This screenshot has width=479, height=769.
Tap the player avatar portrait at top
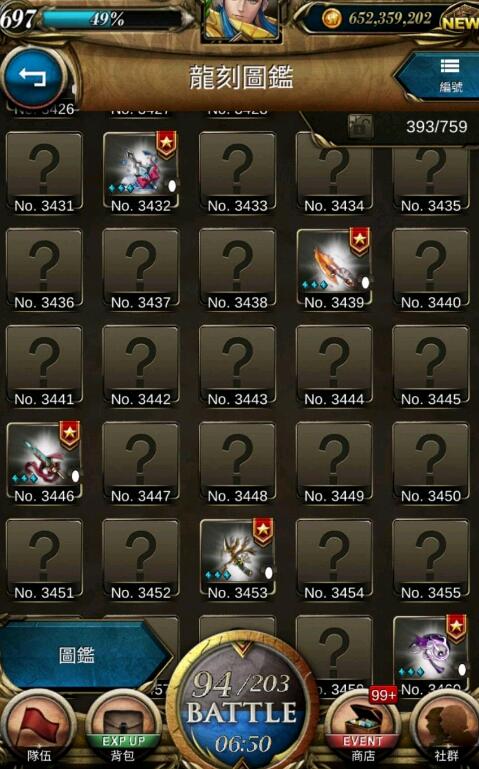241,20
